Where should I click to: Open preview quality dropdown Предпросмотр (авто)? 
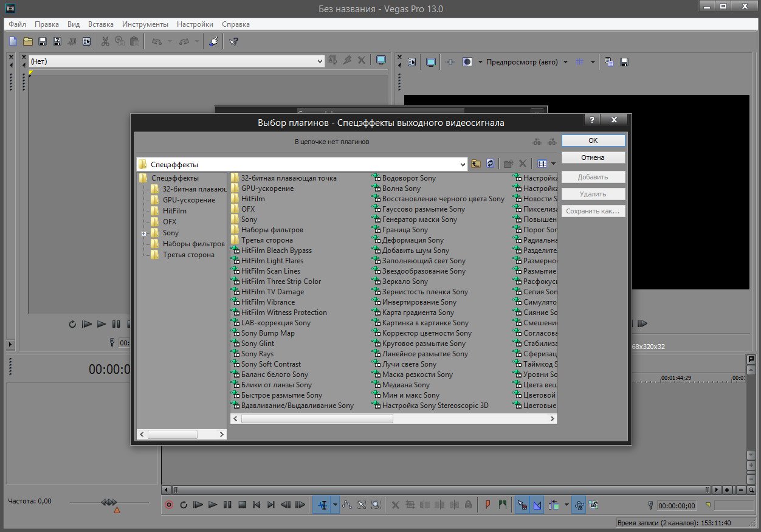[528, 62]
